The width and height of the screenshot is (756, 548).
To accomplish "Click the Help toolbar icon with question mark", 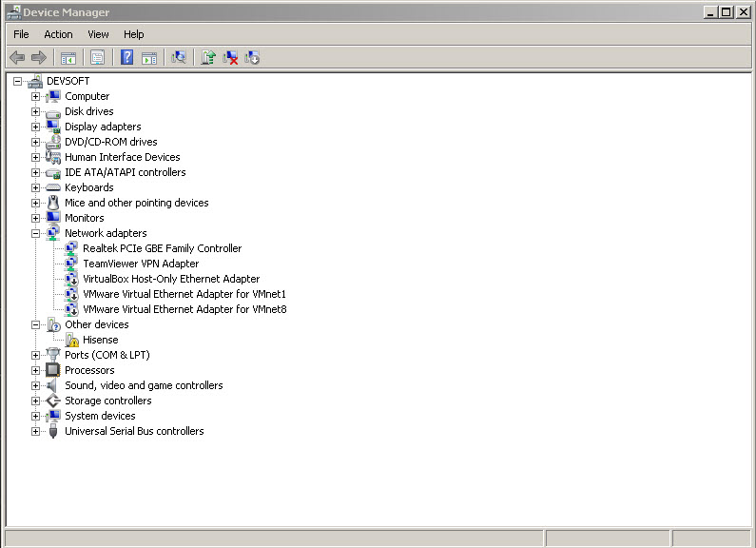I will point(126,58).
